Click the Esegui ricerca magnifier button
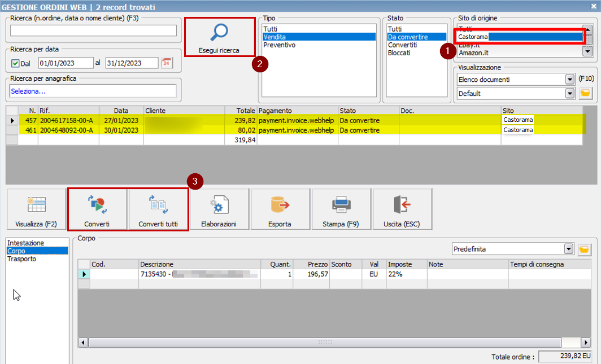This screenshot has height=364, width=601. (x=219, y=38)
